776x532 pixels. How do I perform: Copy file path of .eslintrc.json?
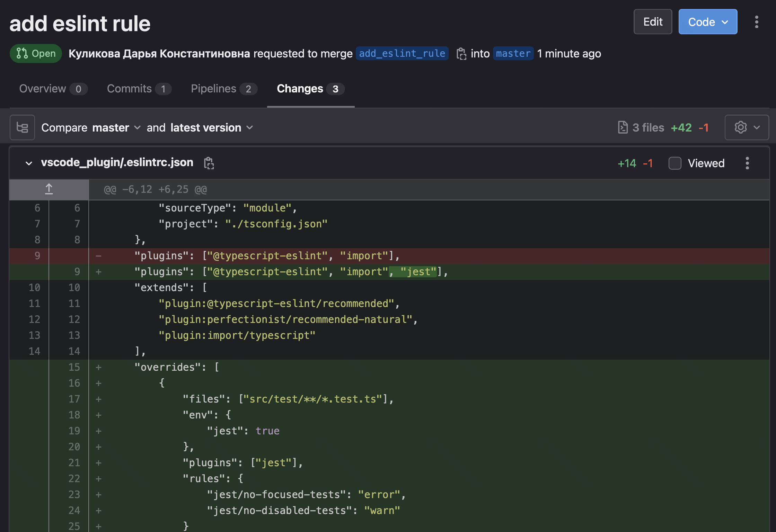[x=209, y=163]
